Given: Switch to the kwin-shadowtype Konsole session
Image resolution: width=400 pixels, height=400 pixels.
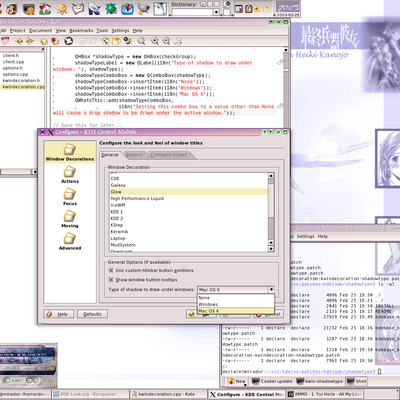Looking at the screenshot, I should (x=320, y=381).
